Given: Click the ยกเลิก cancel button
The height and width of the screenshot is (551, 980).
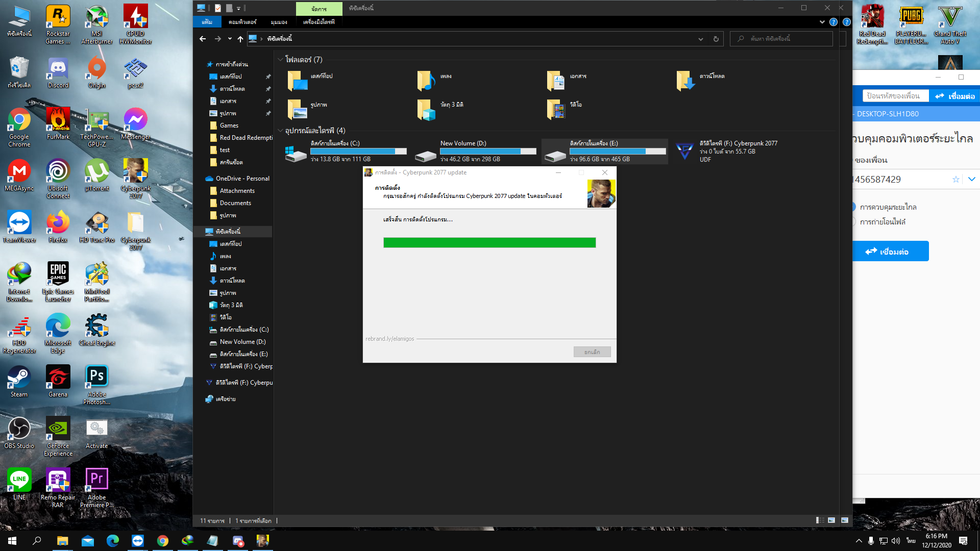Looking at the screenshot, I should tap(592, 351).
